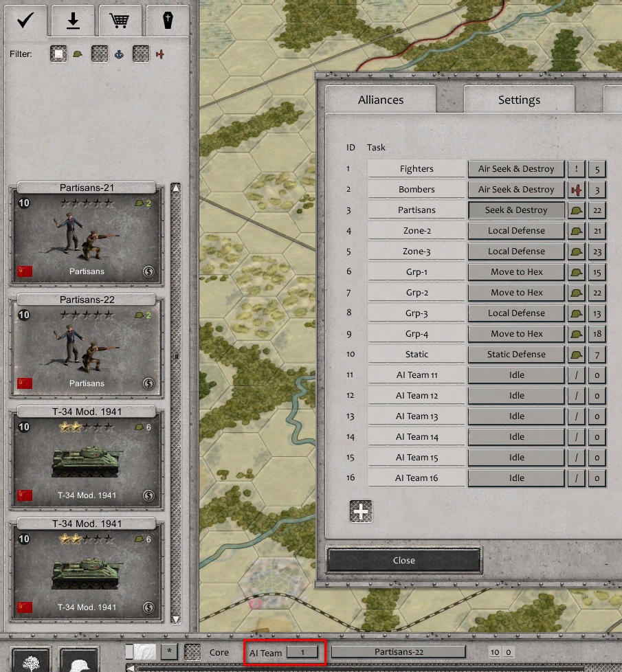Edit the AI Team 16 name field

click(x=416, y=478)
